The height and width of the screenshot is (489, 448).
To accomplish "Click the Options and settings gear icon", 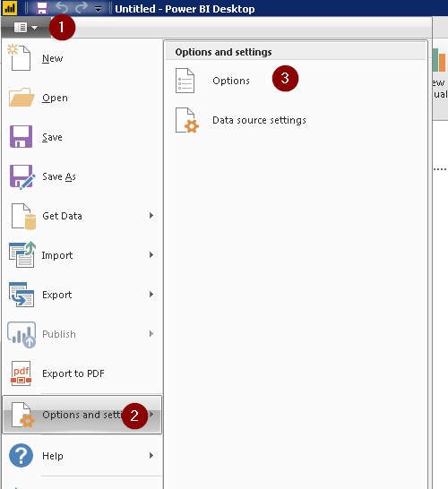I will [x=22, y=415].
